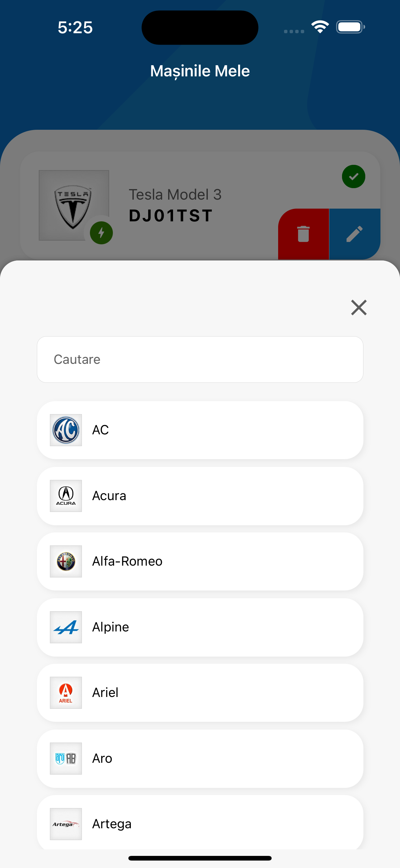The image size is (400, 868).
Task: Edit the Tesla Model 3 entry
Action: click(x=354, y=234)
